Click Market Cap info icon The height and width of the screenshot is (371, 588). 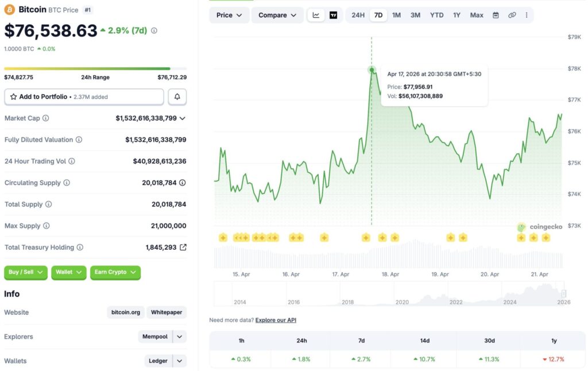(46, 118)
